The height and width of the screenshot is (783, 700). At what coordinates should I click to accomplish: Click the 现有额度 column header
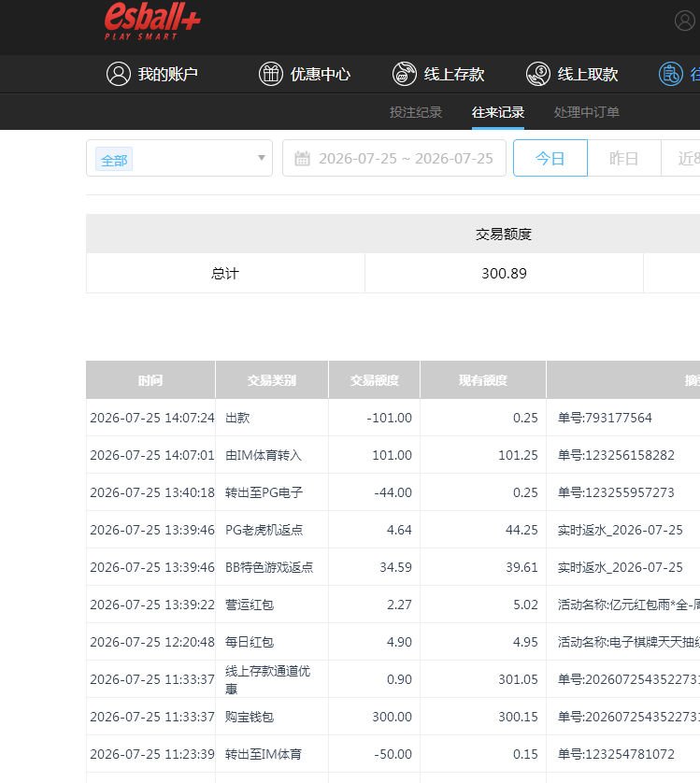pos(483,380)
